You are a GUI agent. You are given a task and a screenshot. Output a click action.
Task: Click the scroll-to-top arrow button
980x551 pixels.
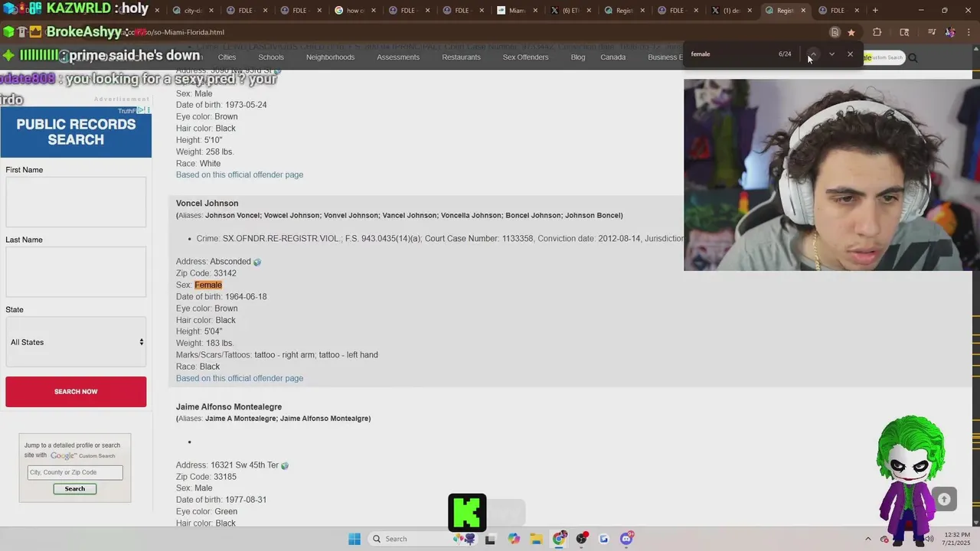point(944,499)
